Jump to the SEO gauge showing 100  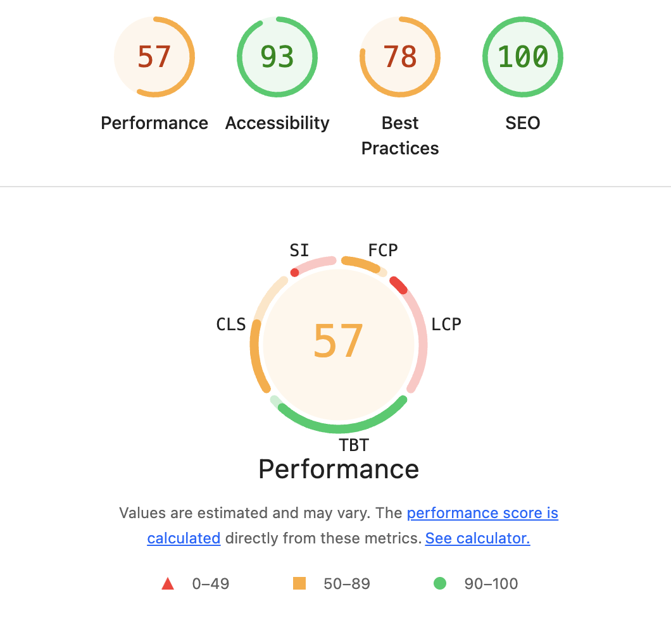click(x=523, y=58)
